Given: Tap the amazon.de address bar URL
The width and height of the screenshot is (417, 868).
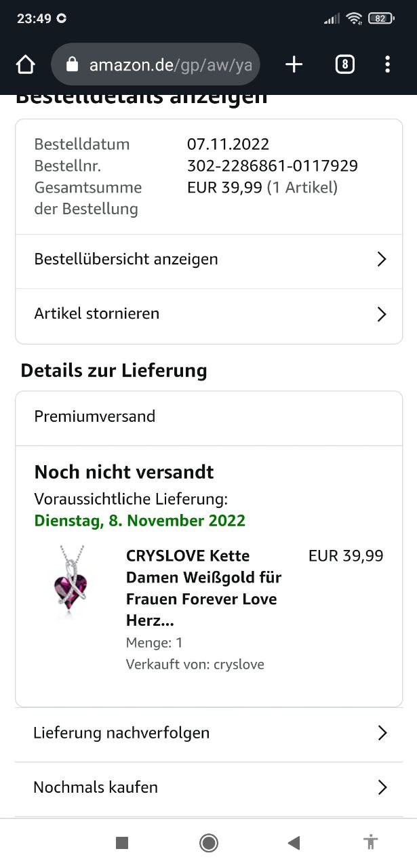Looking at the screenshot, I should [x=170, y=64].
